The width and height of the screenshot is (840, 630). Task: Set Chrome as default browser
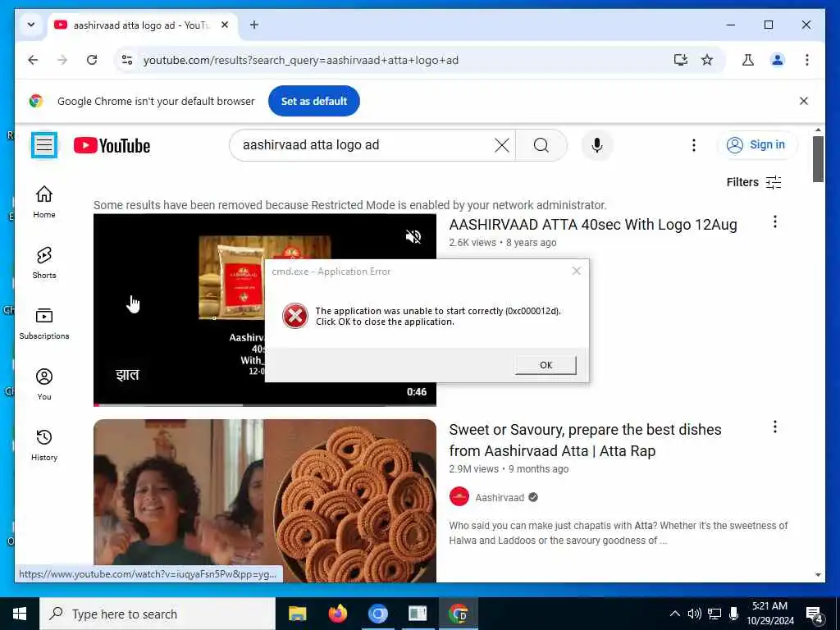pyautogui.click(x=314, y=101)
